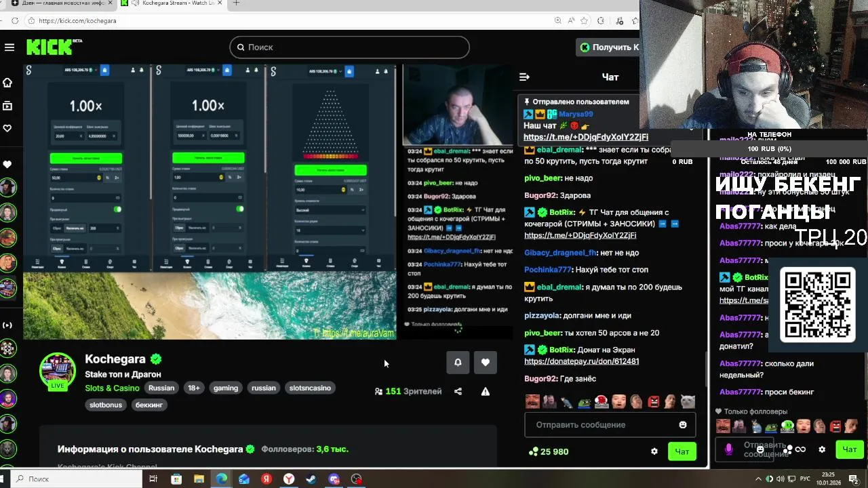The image size is (868, 488).
Task: Open the browse categories sidebar icon
Action: click(7, 106)
